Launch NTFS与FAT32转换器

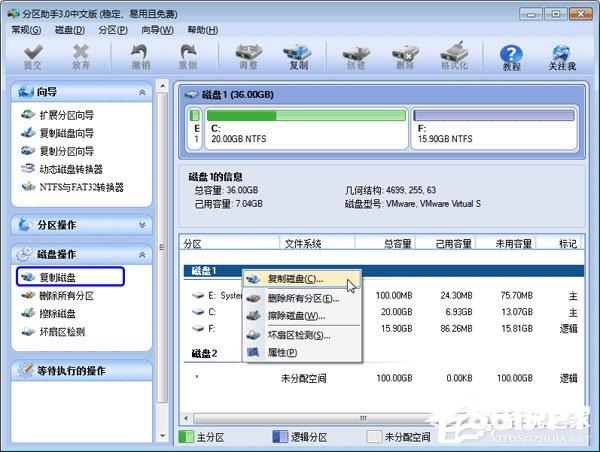point(73,187)
